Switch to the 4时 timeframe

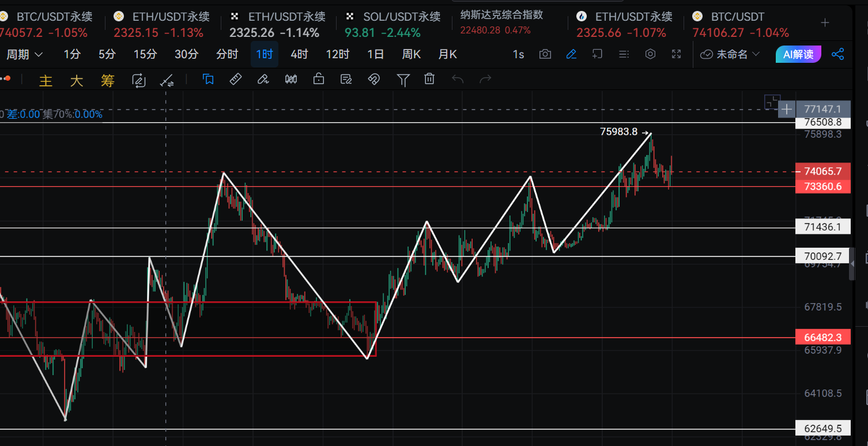point(299,54)
